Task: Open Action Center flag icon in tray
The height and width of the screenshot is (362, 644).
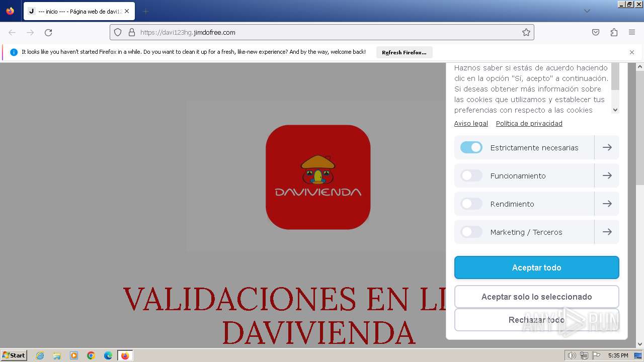Action: click(596, 355)
